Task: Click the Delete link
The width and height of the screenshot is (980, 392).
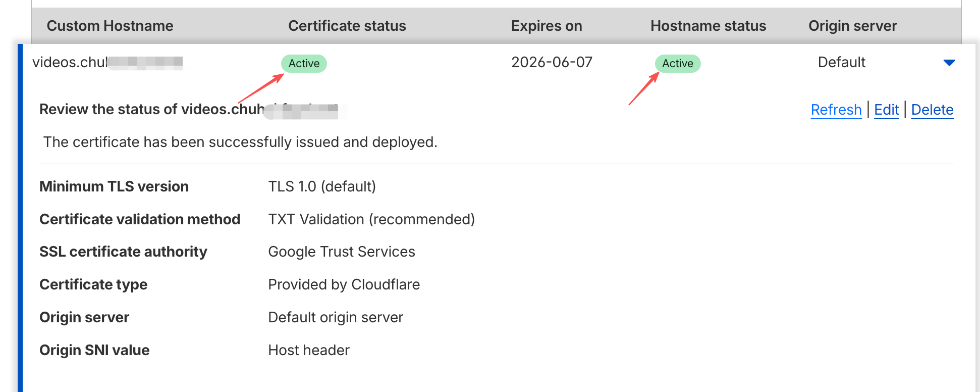Action: (932, 110)
